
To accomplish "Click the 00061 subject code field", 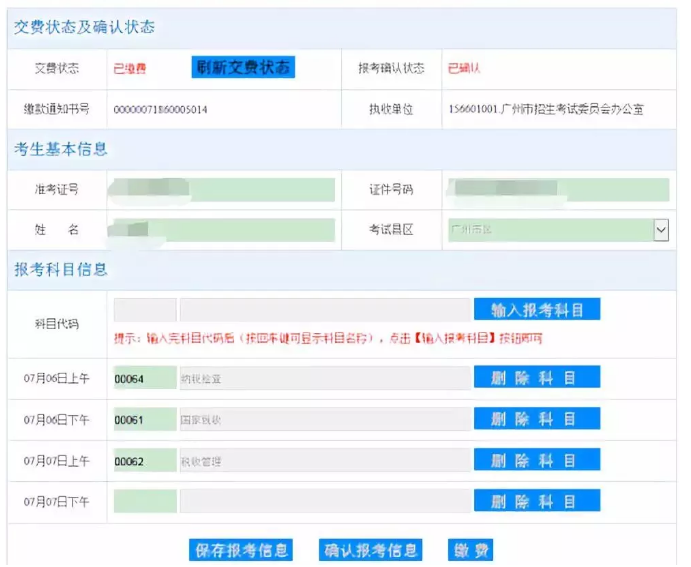I will [x=145, y=419].
